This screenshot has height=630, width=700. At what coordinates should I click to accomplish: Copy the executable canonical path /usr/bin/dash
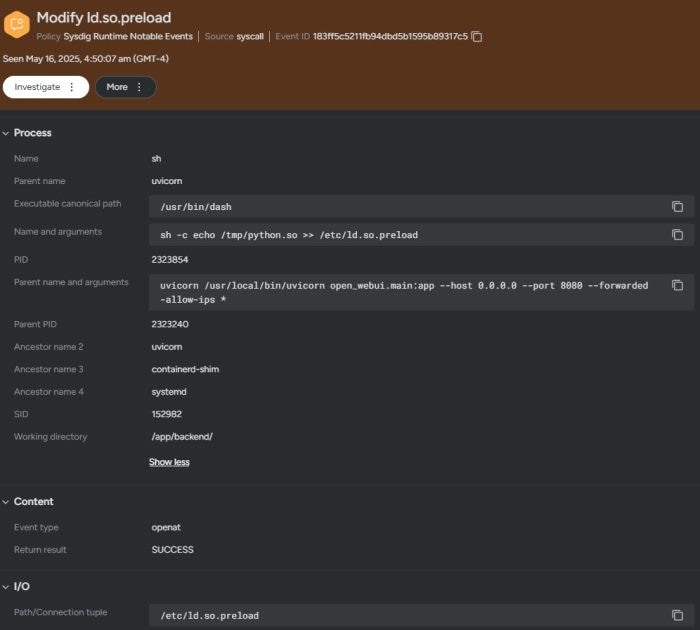pos(677,207)
